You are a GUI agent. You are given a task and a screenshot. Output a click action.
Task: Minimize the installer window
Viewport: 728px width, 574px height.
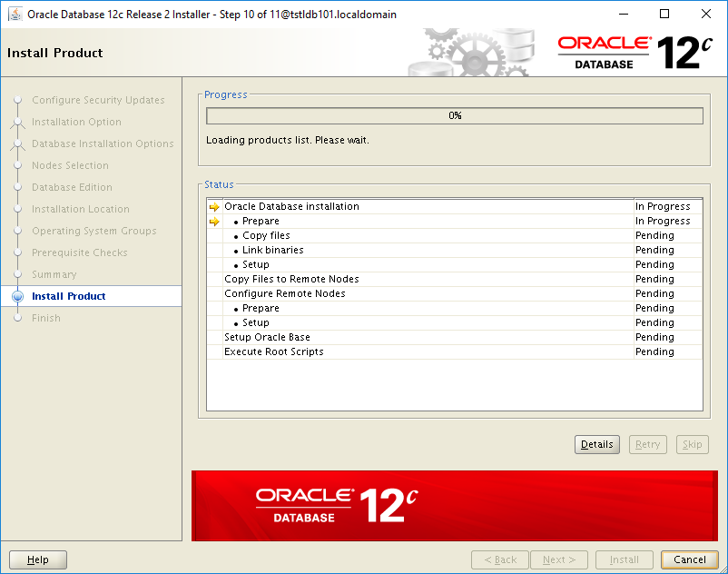[x=624, y=14]
